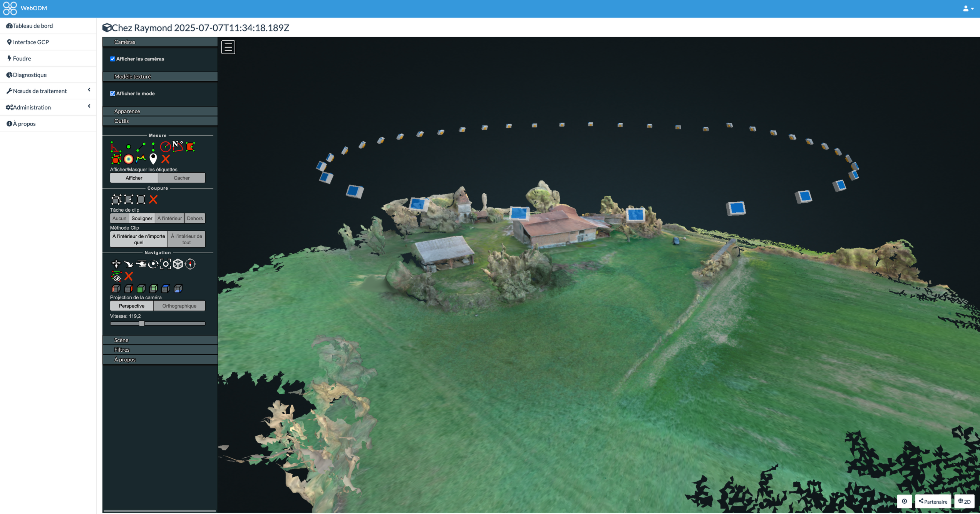The image size is (980, 514).
Task: Toggle the compass navigation icon
Action: (190, 264)
